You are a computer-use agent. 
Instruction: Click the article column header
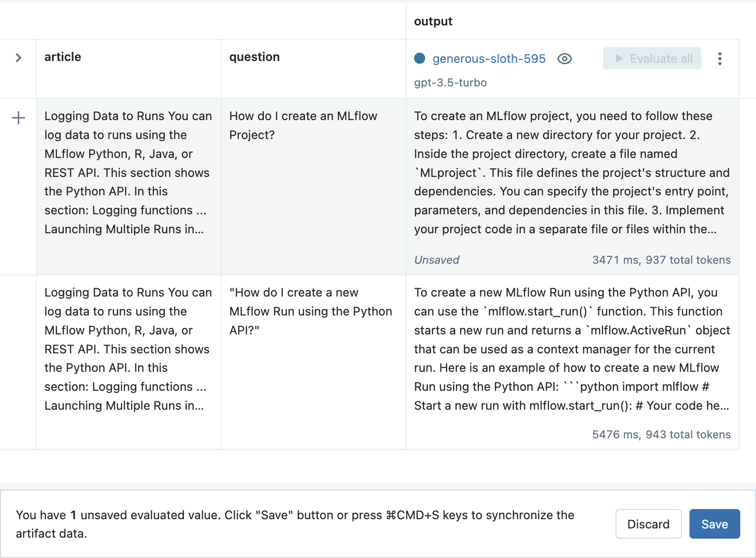[x=63, y=57]
